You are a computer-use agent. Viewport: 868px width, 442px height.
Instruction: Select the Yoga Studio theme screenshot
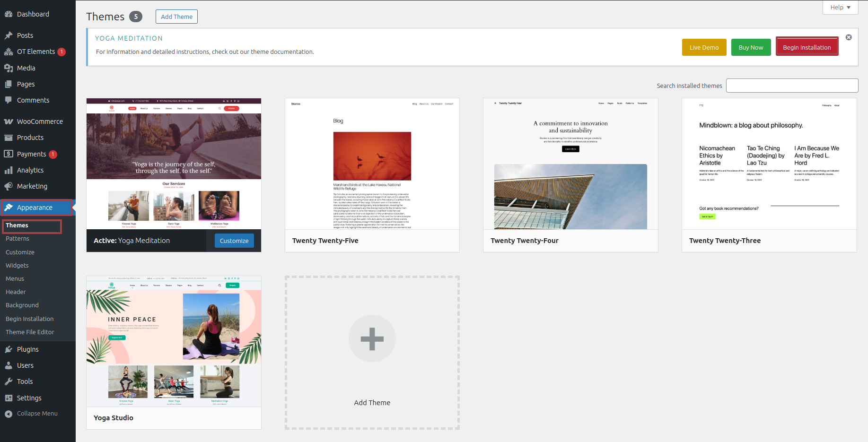174,341
